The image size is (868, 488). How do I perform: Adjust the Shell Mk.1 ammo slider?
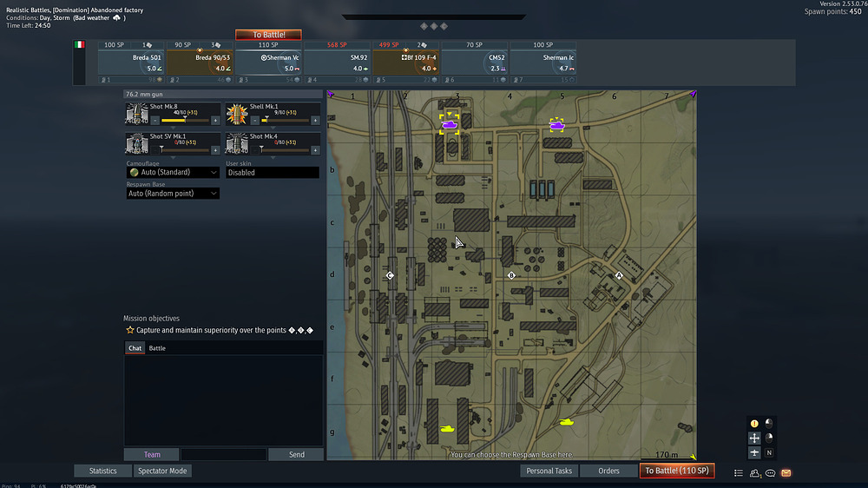(x=285, y=120)
